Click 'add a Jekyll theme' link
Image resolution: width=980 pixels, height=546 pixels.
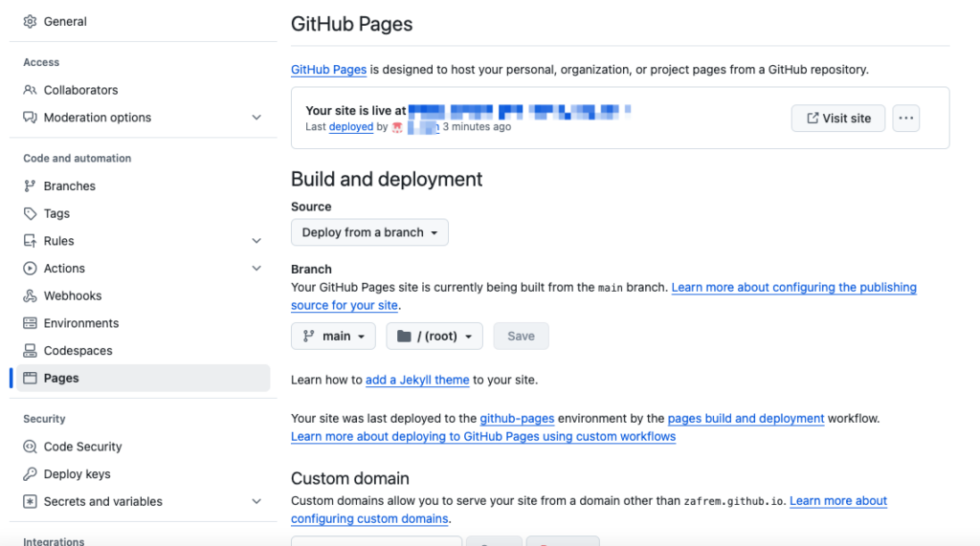click(417, 380)
